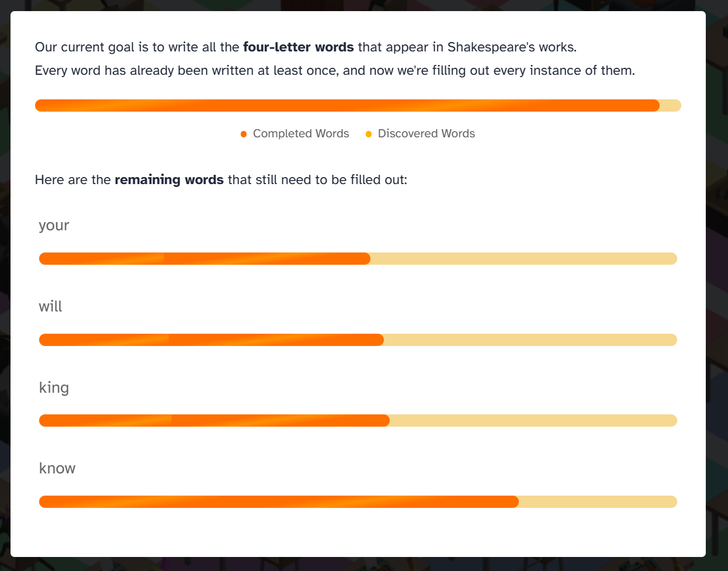Select the remaining word "will"

(50, 307)
